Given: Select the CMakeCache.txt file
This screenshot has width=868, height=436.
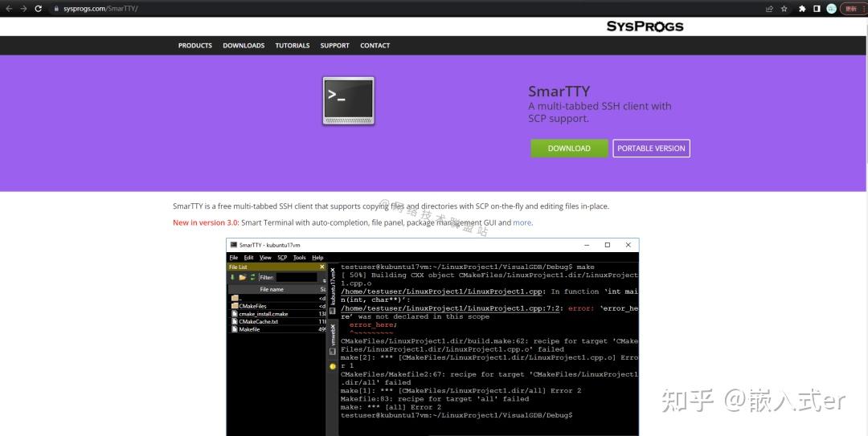Looking at the screenshot, I should click(277, 321).
